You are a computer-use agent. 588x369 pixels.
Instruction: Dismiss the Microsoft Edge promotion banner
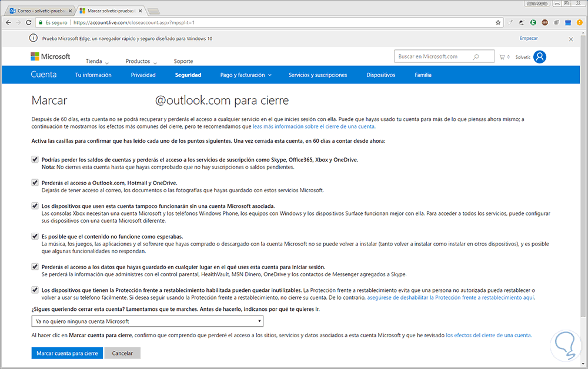click(x=571, y=39)
